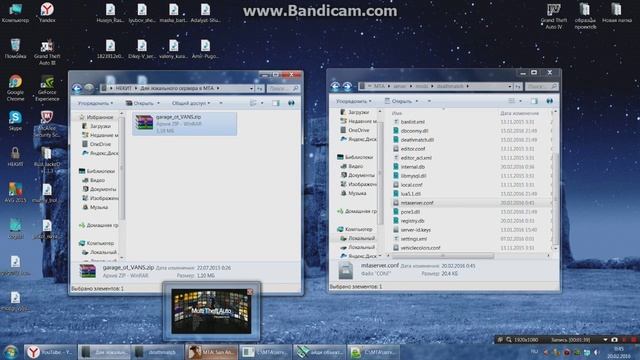The height and width of the screenshot is (360, 640).
Task: Click the deathmatch window horizontal scrollbar
Action: [443, 256]
